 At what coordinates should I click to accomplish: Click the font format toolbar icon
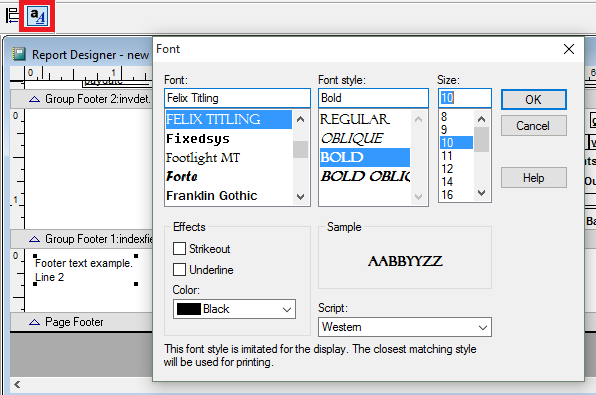pos(38,16)
